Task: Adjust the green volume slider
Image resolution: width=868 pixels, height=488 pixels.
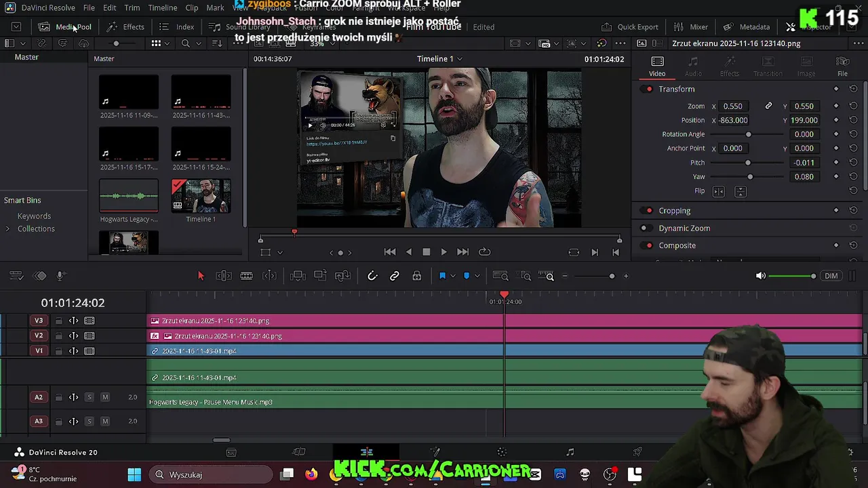Action: (792, 276)
